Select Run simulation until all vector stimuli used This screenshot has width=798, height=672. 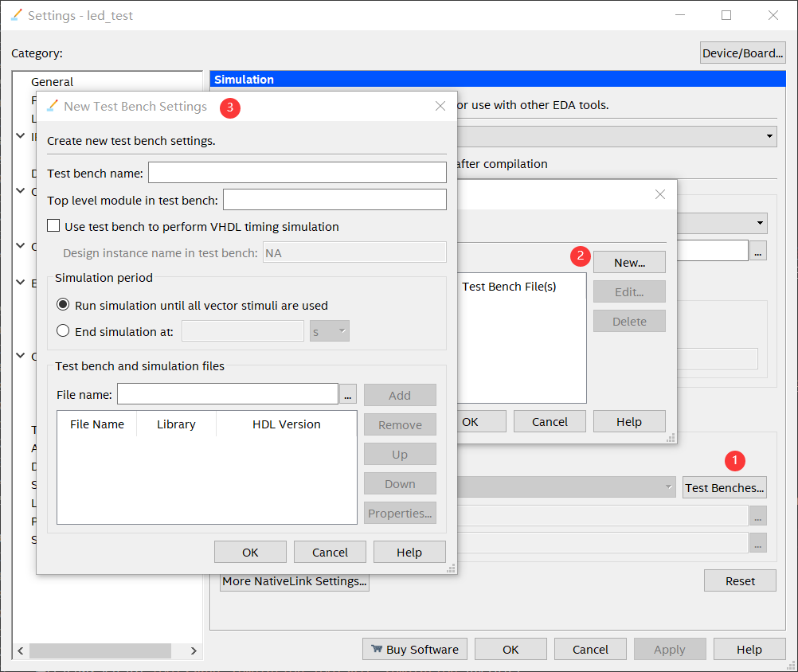coord(63,305)
